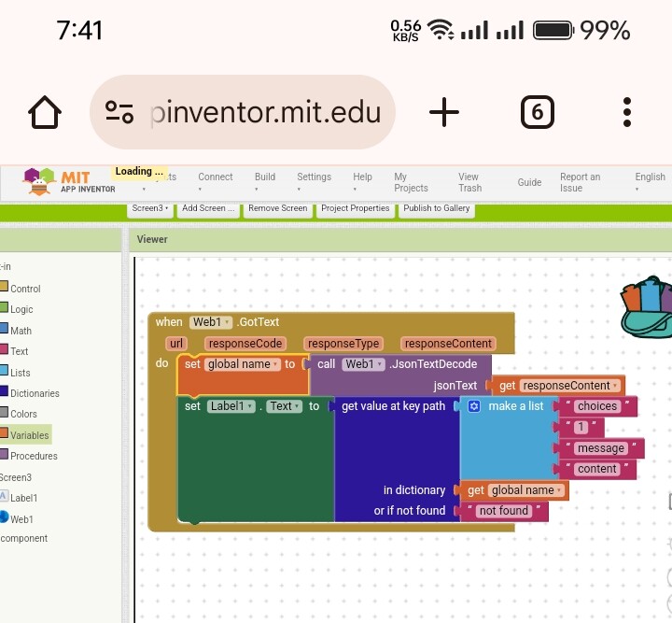Click the responseContent parameter in event header

(x=448, y=344)
